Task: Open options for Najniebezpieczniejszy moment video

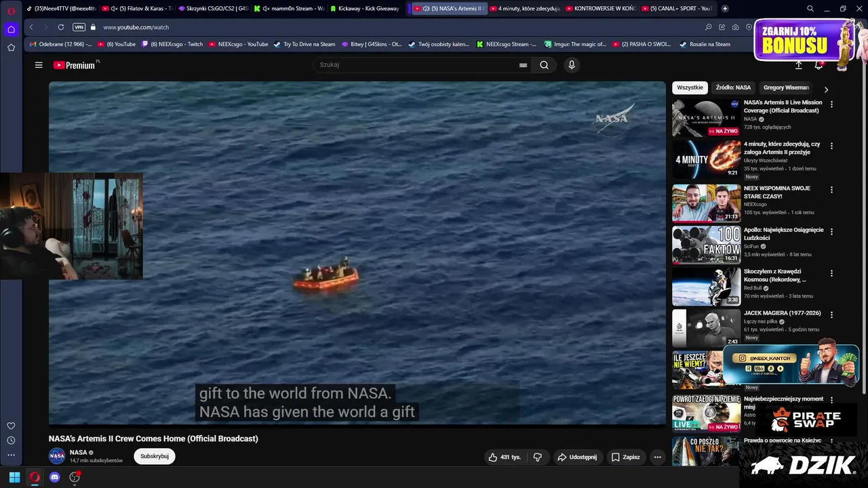Action: 831,401
